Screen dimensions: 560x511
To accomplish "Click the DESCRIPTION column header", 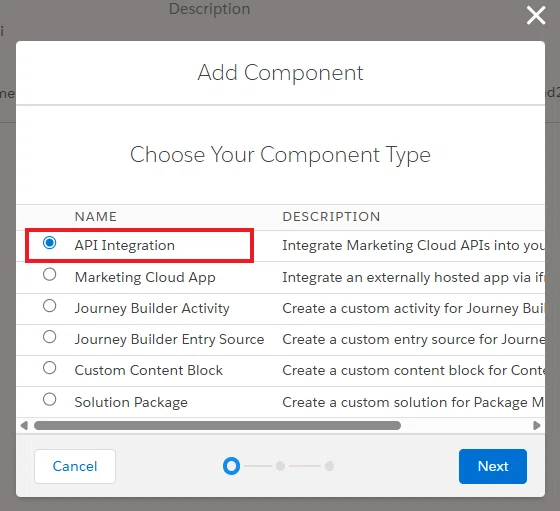I will click(x=331, y=217).
